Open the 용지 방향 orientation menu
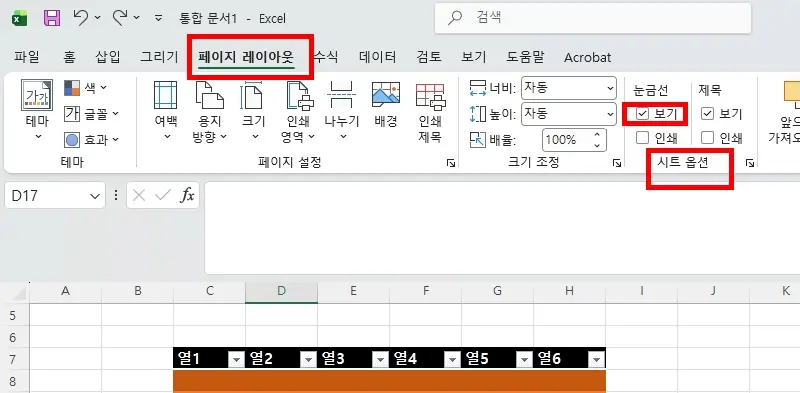 [209, 111]
